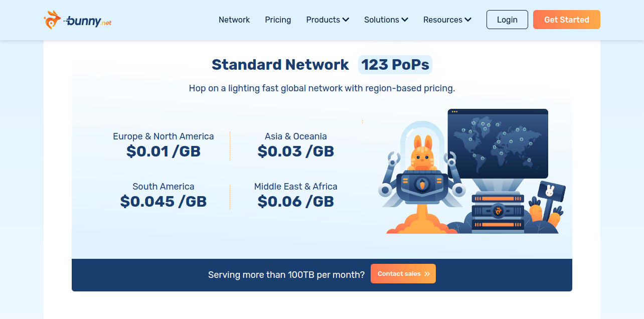644x319 pixels.
Task: Select the Middle East & Africa $0.06 price
Action: coord(296,201)
